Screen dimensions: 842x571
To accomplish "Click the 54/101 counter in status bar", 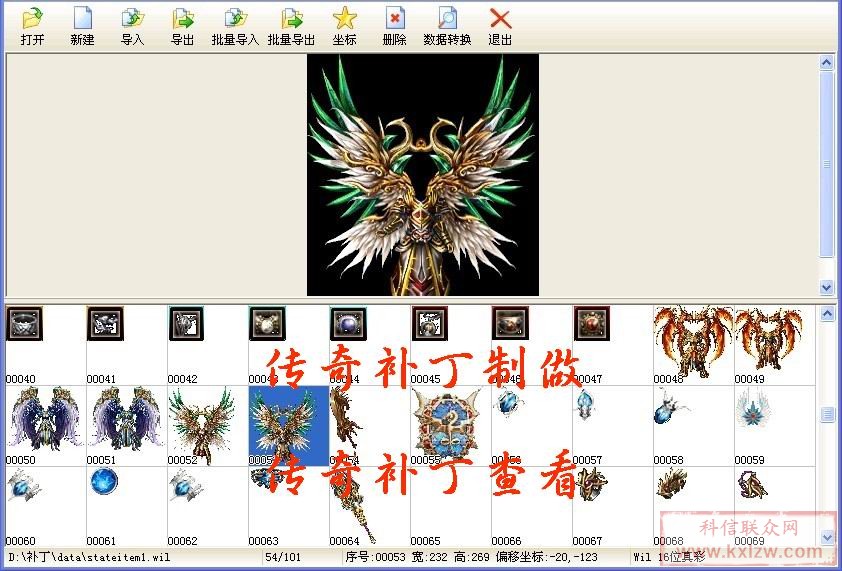I will 283,557.
